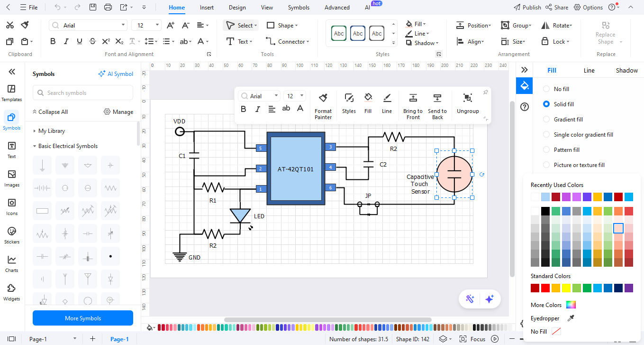Click the Subscript icon
Viewport: 644px width, 345px height.
(119, 42)
